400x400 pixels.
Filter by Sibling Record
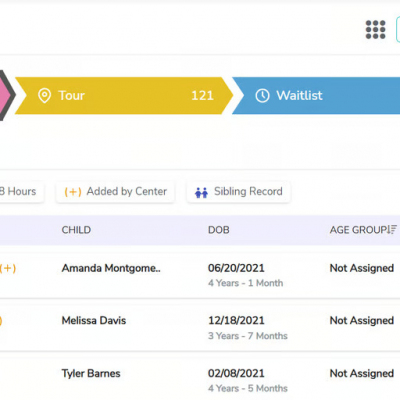pos(238,192)
